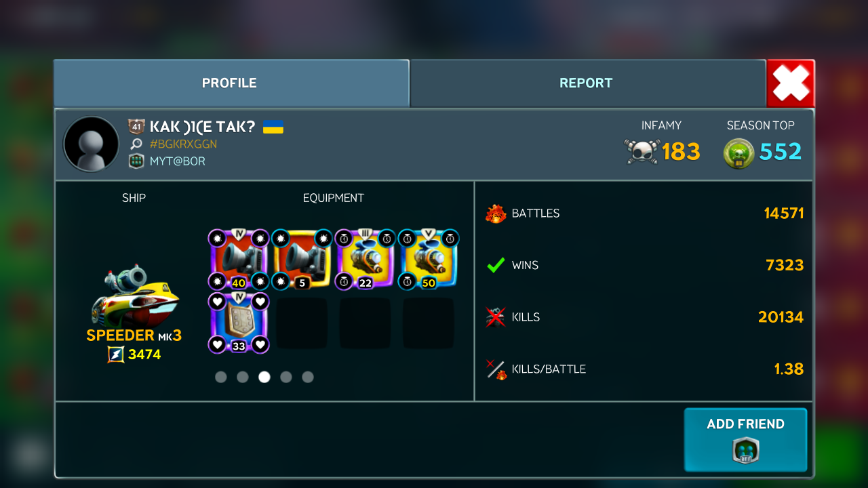Select the level 33 shield item
Image resolution: width=868 pixels, height=488 pixels.
coord(239,323)
